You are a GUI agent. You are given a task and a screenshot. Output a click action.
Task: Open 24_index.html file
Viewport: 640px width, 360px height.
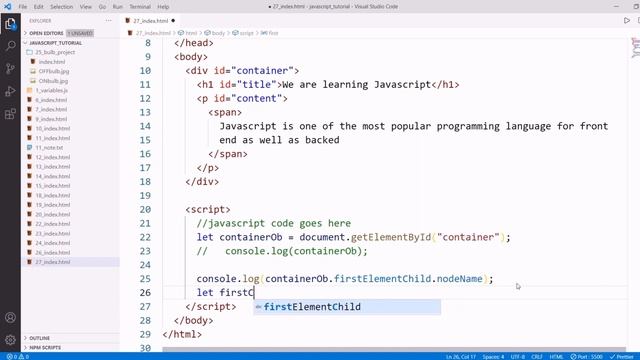pyautogui.click(x=53, y=243)
